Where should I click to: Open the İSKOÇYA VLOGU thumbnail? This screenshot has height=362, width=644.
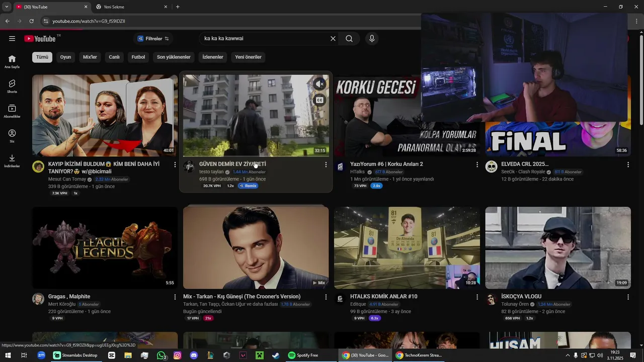click(x=558, y=248)
